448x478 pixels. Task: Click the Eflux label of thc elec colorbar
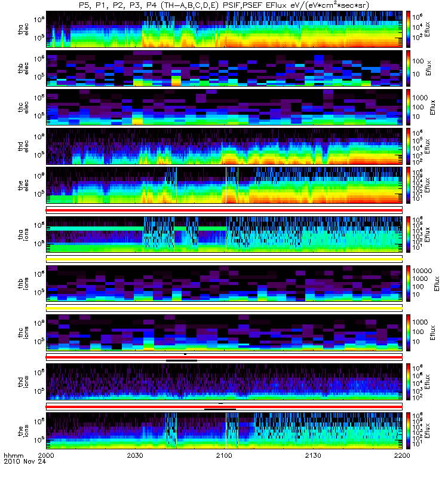click(432, 108)
